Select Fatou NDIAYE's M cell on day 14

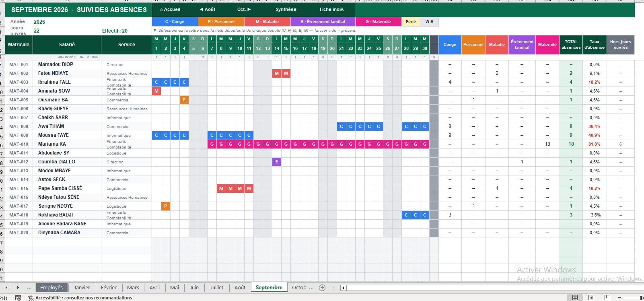coord(277,73)
